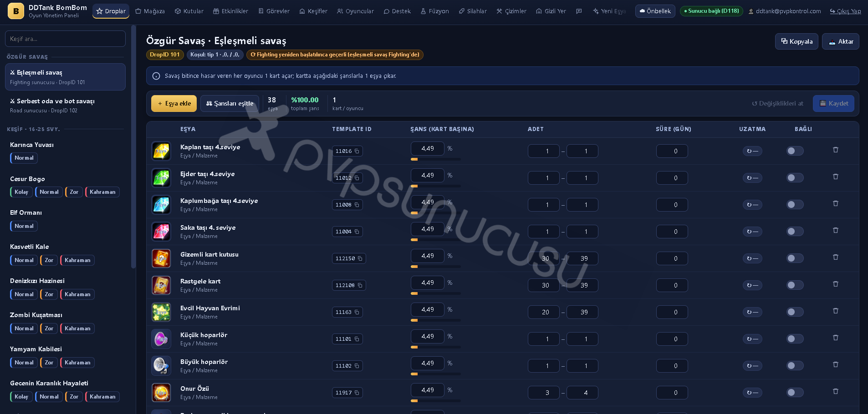Delete the Büyük hoparlör row
Screen dimensions: 868x414
tap(836, 364)
